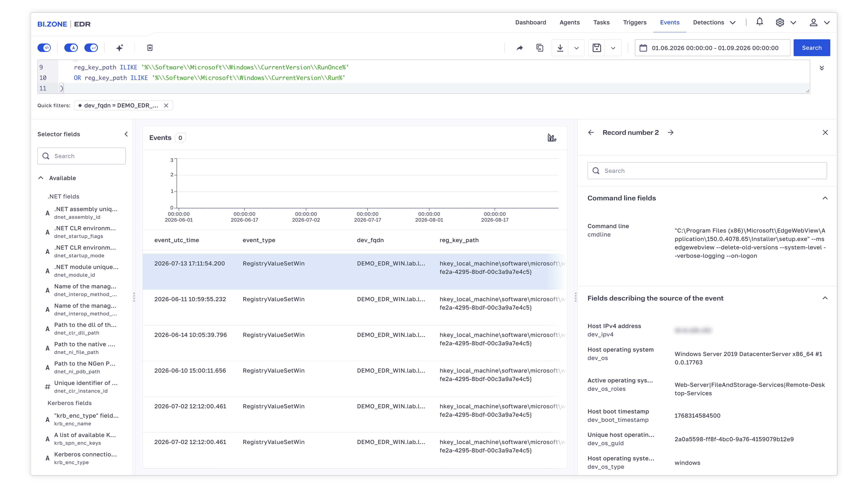Screen dimensions: 868x488
Task: Click the blue Search button
Action: pos(811,48)
